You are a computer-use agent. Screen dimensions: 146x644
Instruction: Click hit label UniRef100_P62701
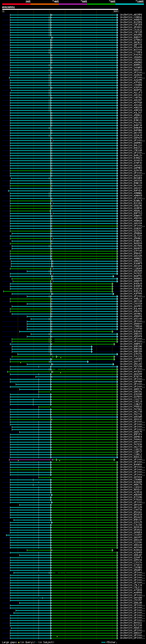tap(131, 414)
